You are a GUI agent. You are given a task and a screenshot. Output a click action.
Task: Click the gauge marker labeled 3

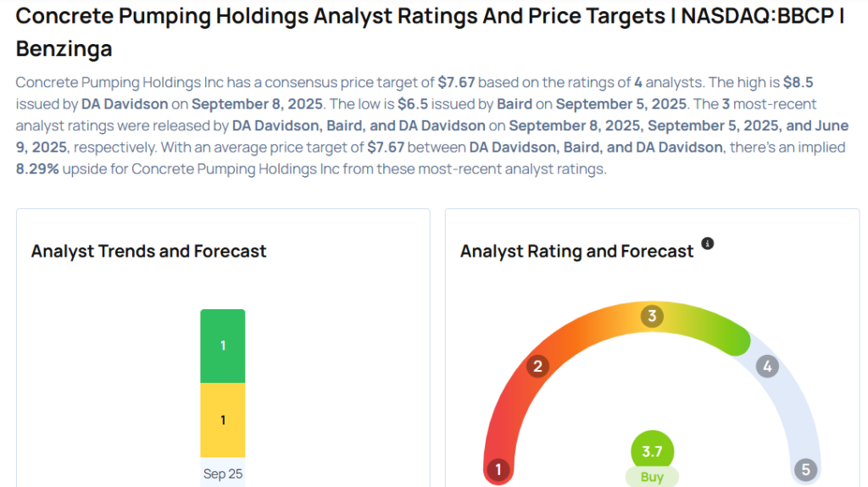(652, 316)
